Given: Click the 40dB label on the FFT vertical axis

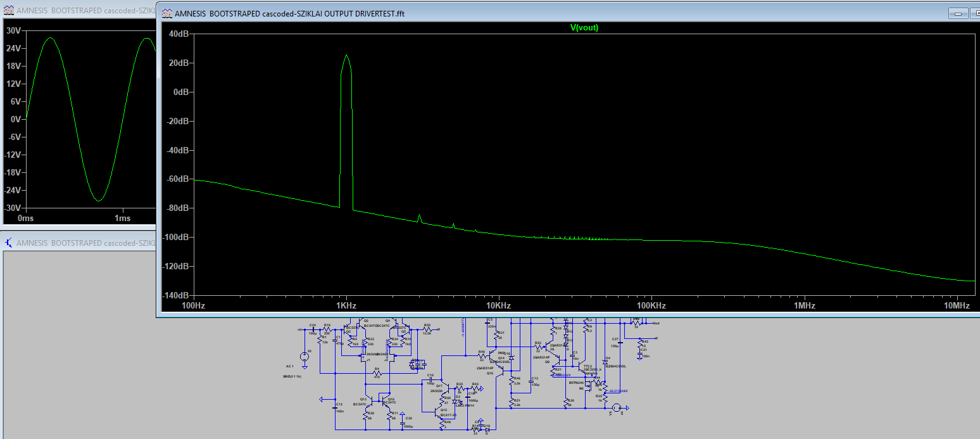Looking at the screenshot, I should pyautogui.click(x=177, y=34).
